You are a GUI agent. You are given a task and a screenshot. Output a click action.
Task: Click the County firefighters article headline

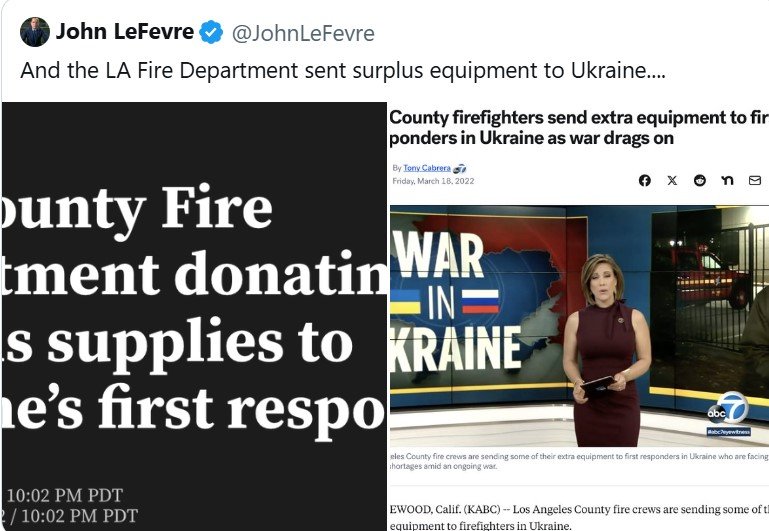(x=579, y=127)
